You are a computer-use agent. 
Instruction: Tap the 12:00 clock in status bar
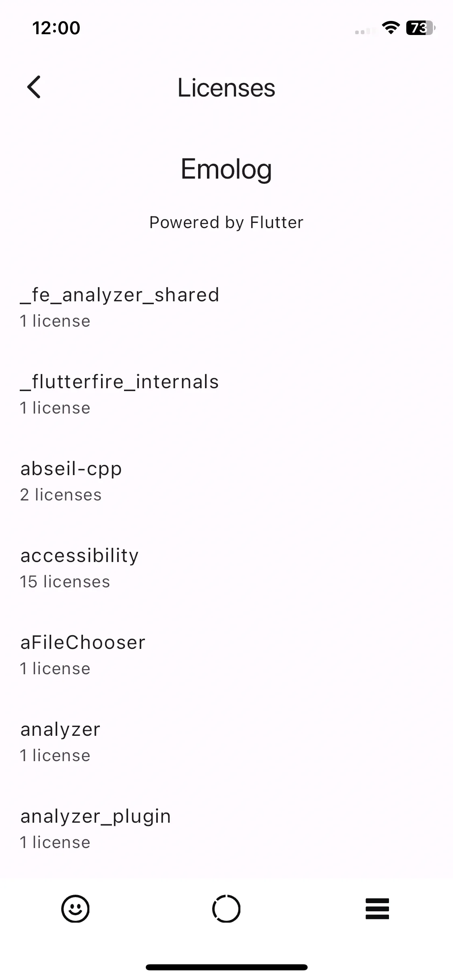point(56,28)
